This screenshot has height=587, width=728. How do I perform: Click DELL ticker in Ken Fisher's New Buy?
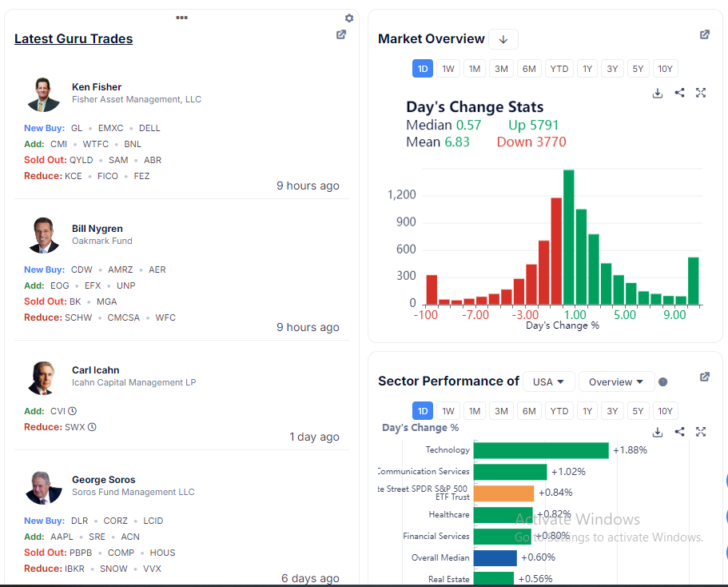(x=149, y=128)
